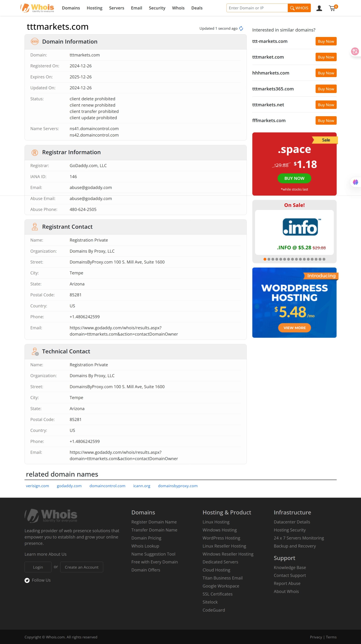Open the Security menu
Image resolution: width=361 pixels, height=644 pixels.
click(157, 8)
